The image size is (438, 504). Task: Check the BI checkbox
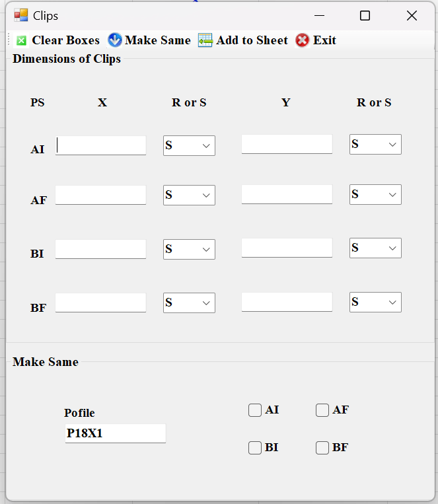[x=255, y=448]
